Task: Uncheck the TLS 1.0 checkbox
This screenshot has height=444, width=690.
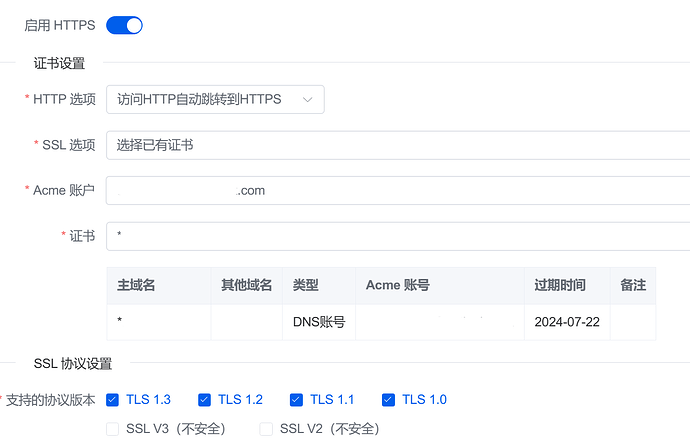Action: 388,400
